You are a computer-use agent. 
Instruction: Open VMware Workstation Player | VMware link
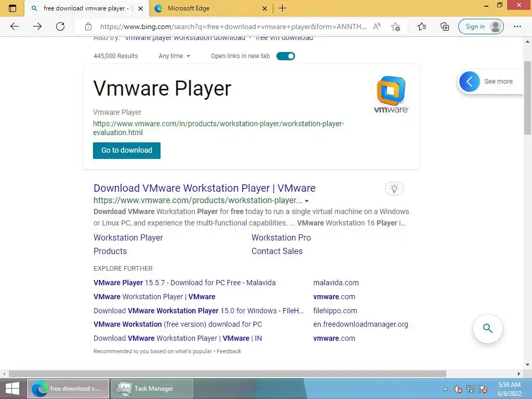(x=154, y=297)
